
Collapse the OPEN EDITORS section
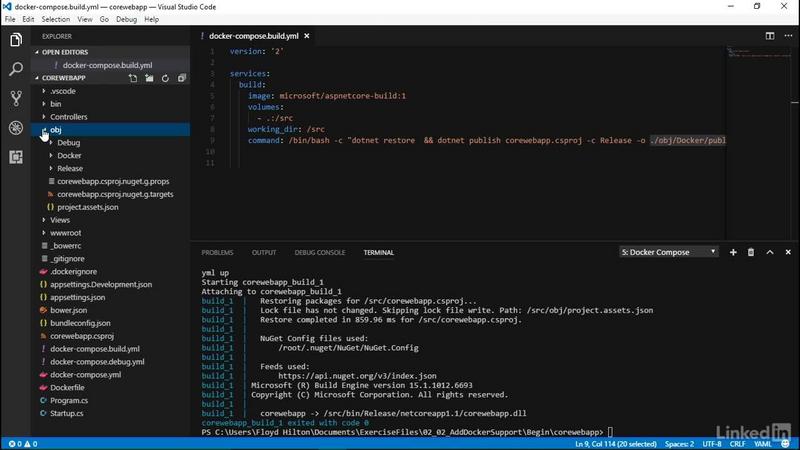point(65,52)
